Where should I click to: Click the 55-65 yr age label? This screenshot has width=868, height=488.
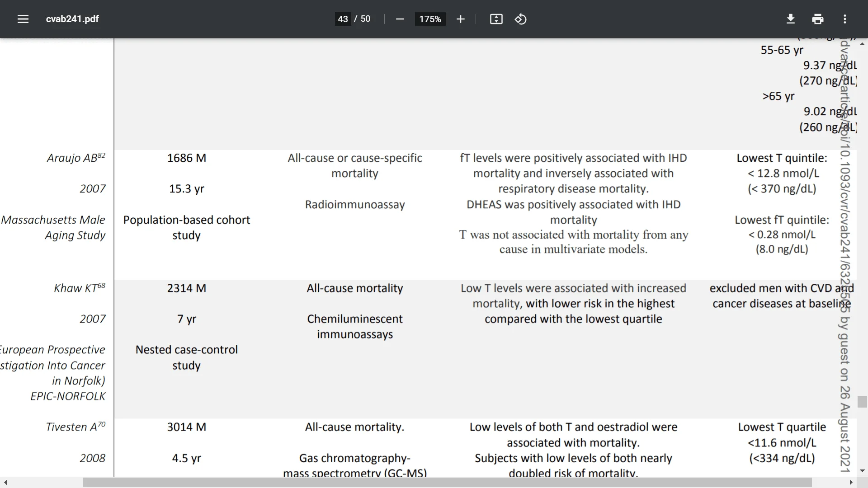point(782,50)
